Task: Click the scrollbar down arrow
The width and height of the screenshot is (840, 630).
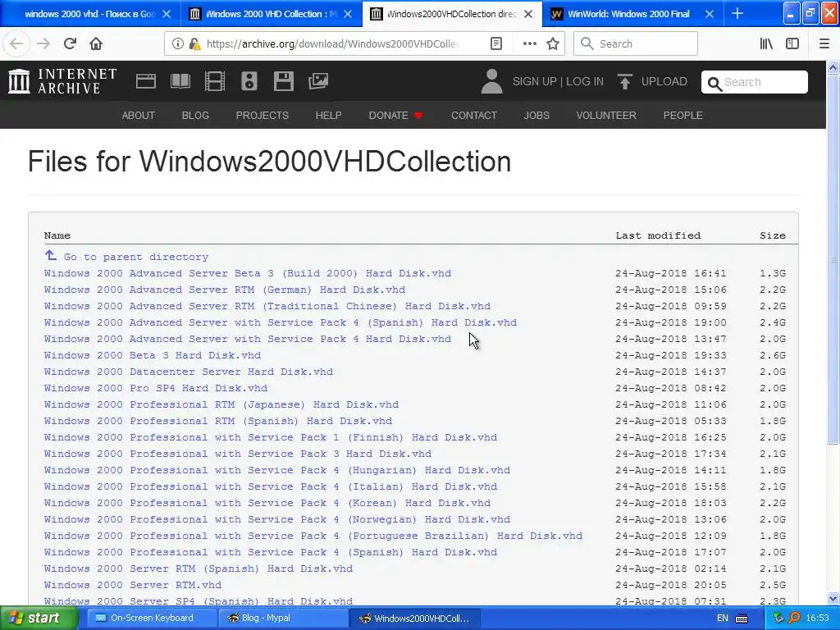Action: click(x=833, y=598)
